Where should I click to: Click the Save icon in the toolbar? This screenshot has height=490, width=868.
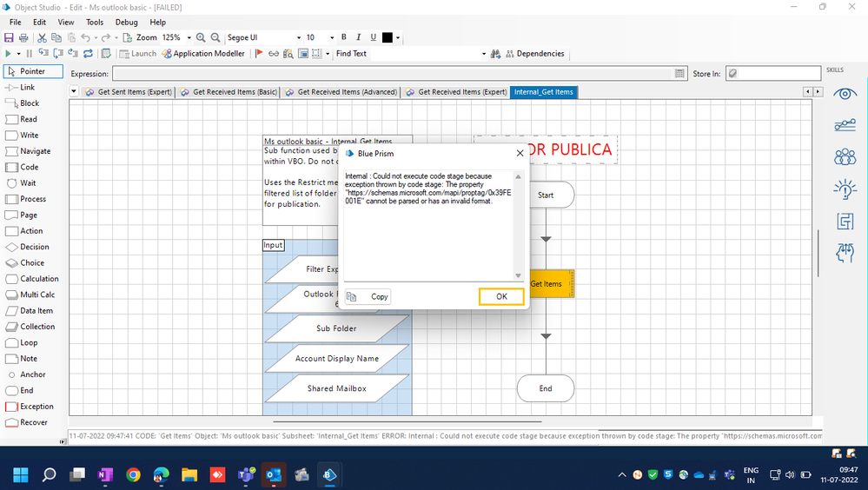coord(9,38)
